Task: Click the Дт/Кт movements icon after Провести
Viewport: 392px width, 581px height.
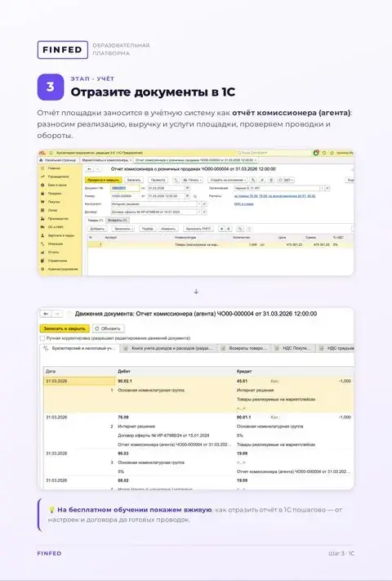Action: pos(176,180)
